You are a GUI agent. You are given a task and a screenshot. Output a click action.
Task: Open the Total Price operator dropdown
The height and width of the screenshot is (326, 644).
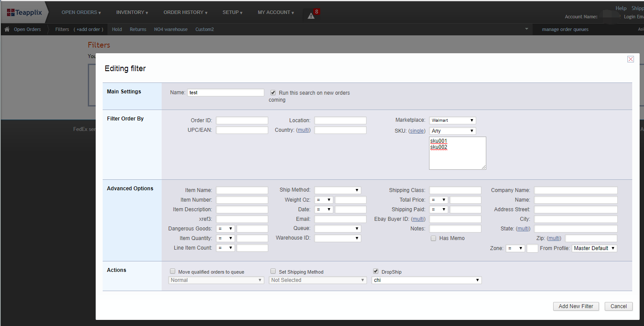tap(439, 200)
